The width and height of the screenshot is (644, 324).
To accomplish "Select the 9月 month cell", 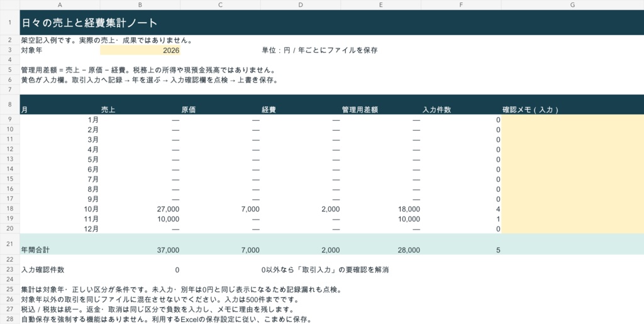I will click(x=60, y=199).
